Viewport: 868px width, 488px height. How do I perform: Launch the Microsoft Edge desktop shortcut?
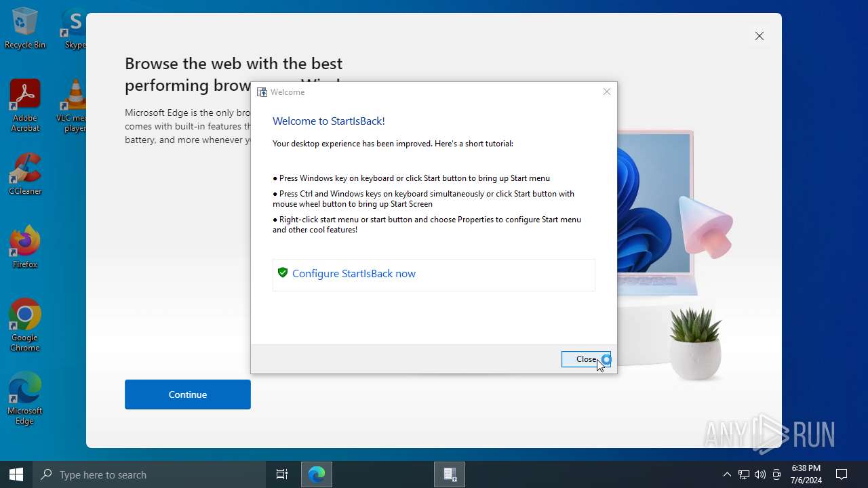pos(25,399)
